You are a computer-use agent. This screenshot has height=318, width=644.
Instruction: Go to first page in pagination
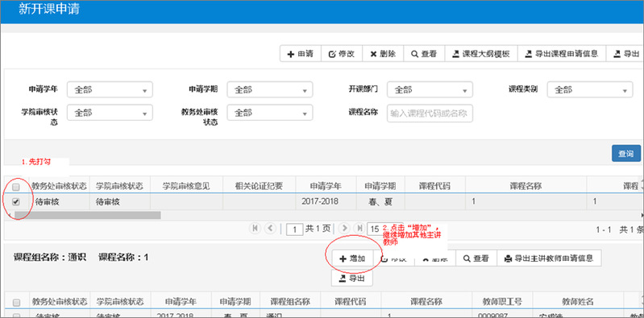tap(255, 229)
